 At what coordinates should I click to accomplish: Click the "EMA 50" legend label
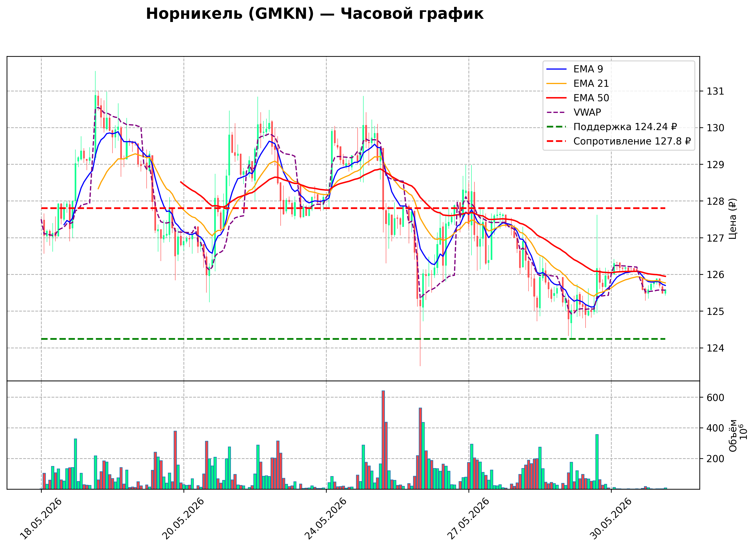591,98
